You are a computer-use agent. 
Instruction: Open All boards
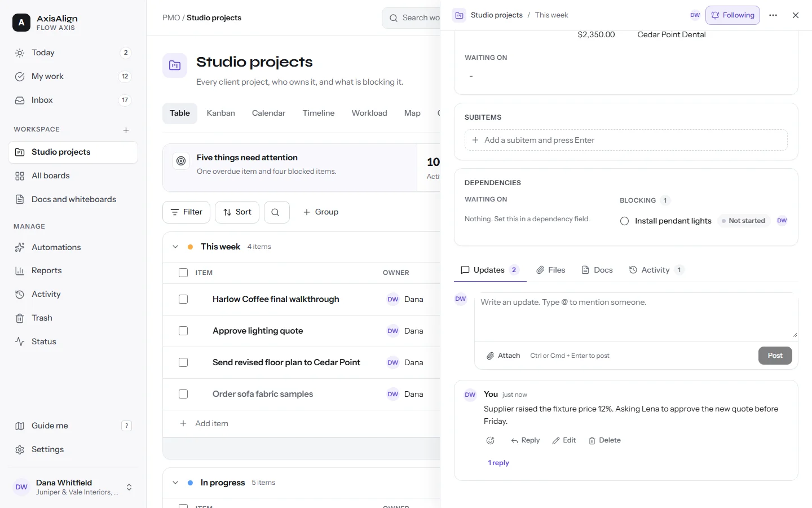73,176
